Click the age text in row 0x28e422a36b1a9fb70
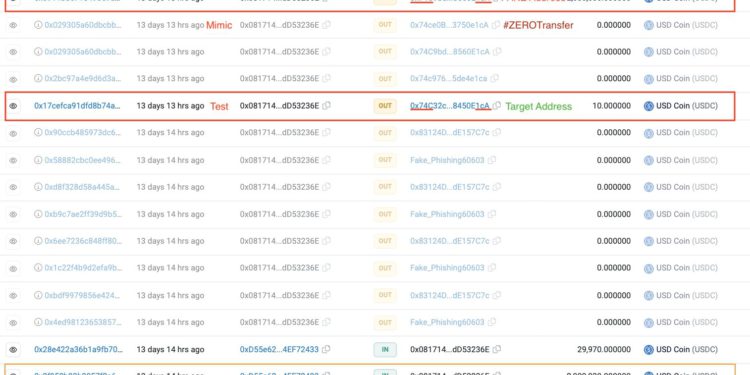The height and width of the screenshot is (375, 750). click(170, 350)
